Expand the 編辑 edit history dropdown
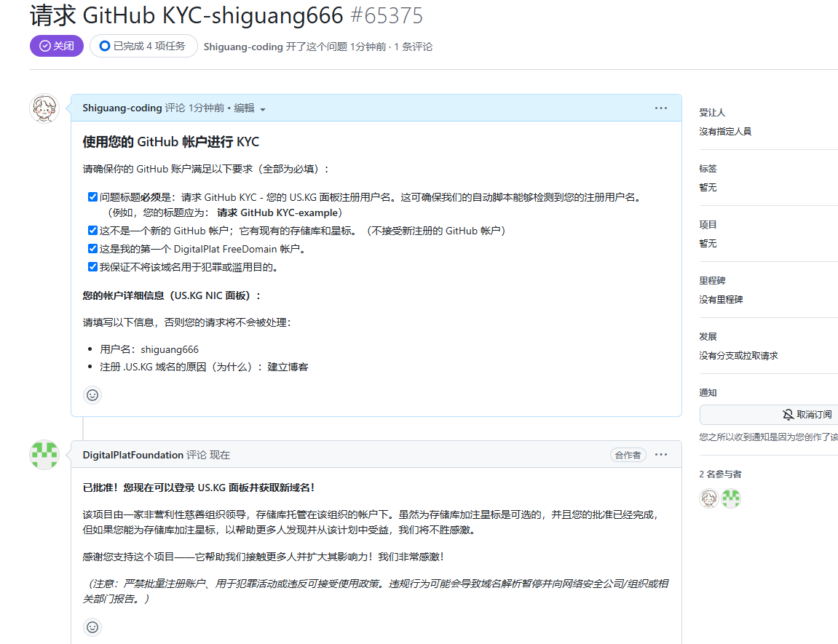 pyautogui.click(x=250, y=108)
